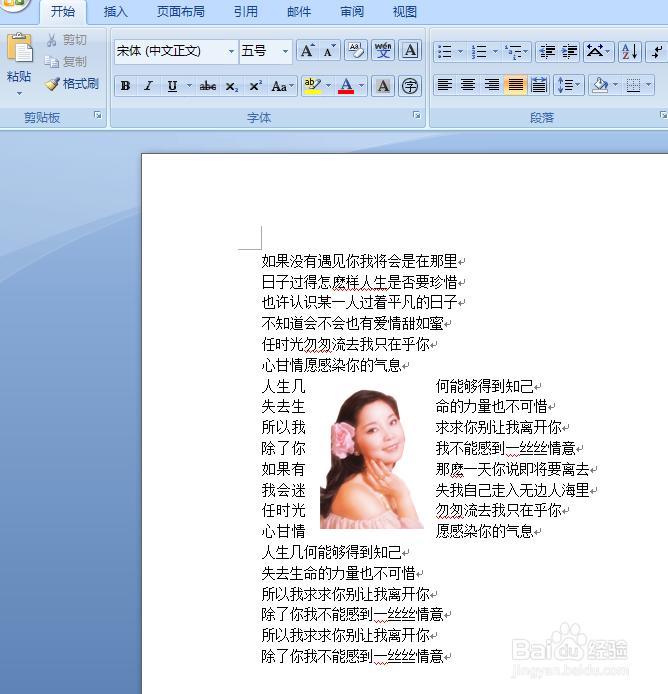
Task: Click the Shading paint bucket icon
Action: pyautogui.click(x=600, y=85)
